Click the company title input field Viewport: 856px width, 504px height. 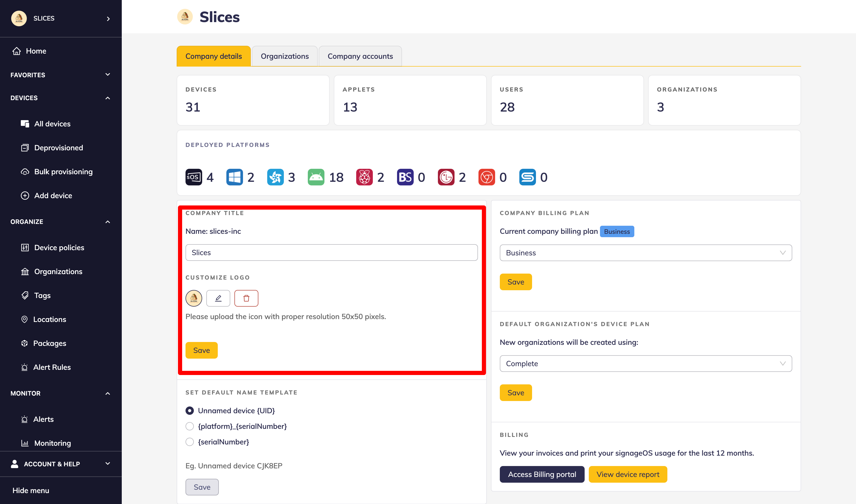[331, 253]
